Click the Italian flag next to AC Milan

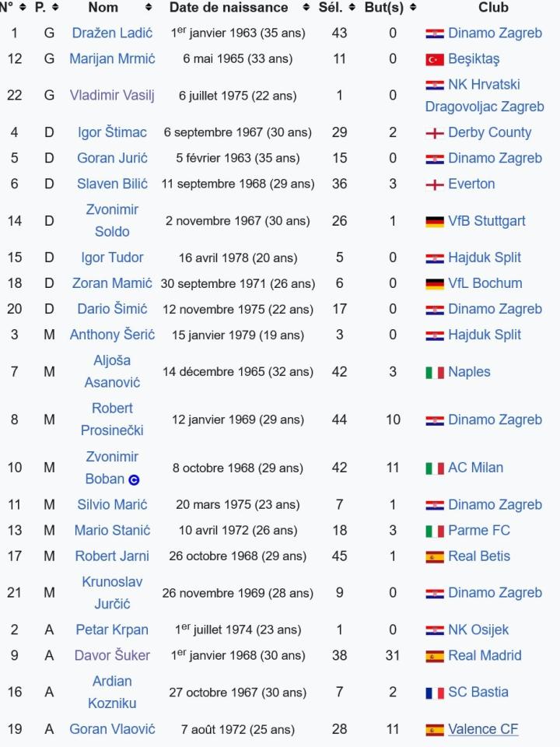[435, 468]
